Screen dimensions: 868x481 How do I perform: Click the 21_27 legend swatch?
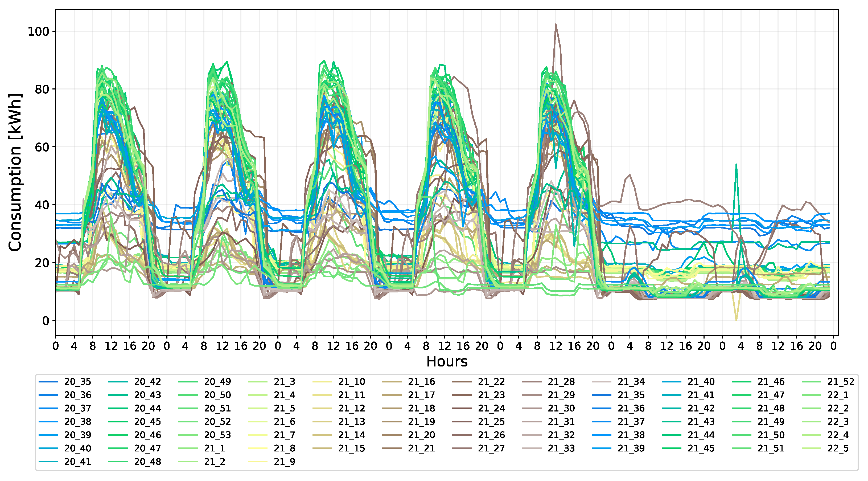[x=462, y=448]
